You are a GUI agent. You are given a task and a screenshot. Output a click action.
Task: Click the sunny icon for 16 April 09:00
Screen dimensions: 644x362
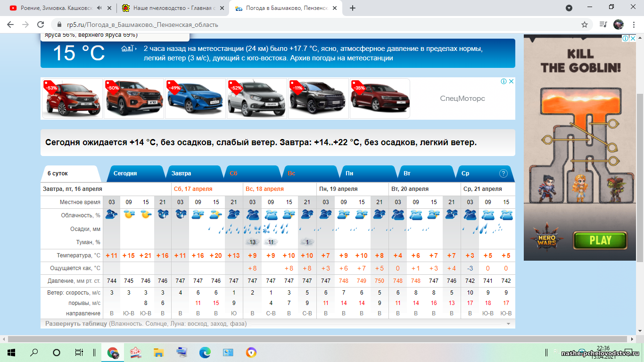tap(129, 215)
